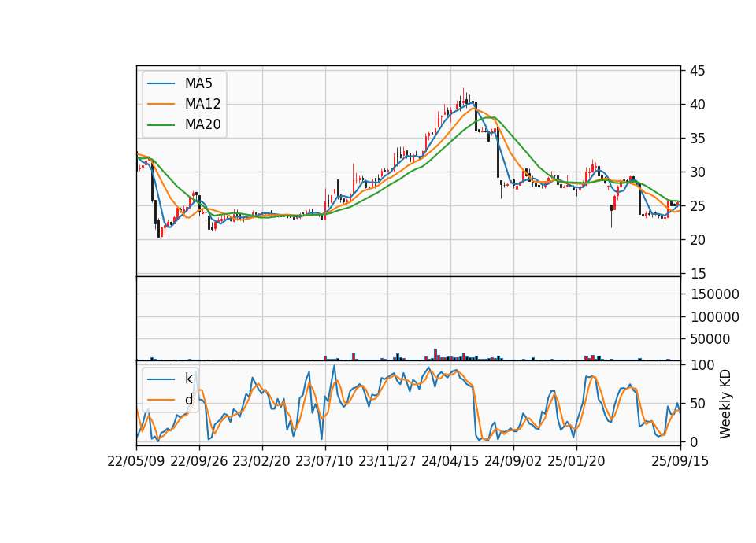Click the 23/02/20 date label
The width and height of the screenshot is (756, 543).
pos(261,461)
